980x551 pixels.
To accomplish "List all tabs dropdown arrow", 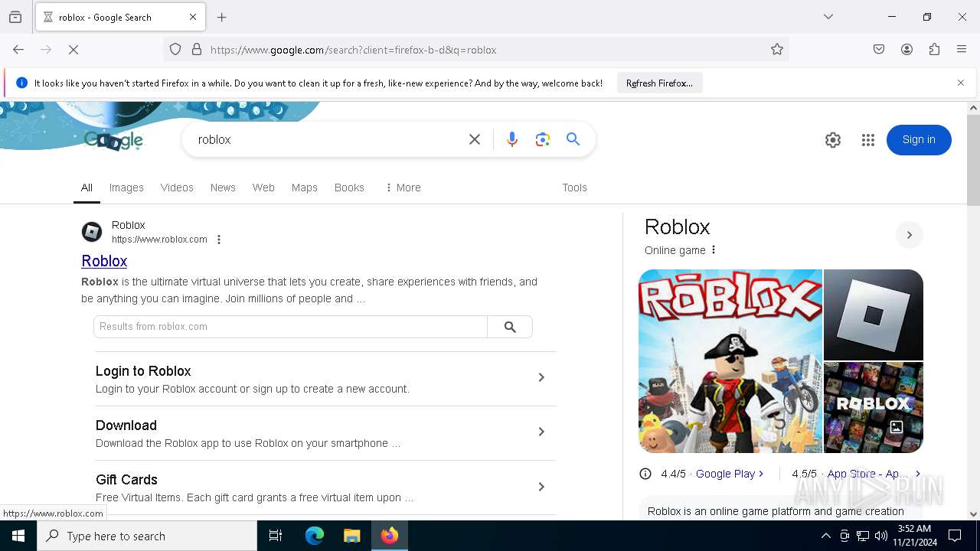I will (828, 17).
